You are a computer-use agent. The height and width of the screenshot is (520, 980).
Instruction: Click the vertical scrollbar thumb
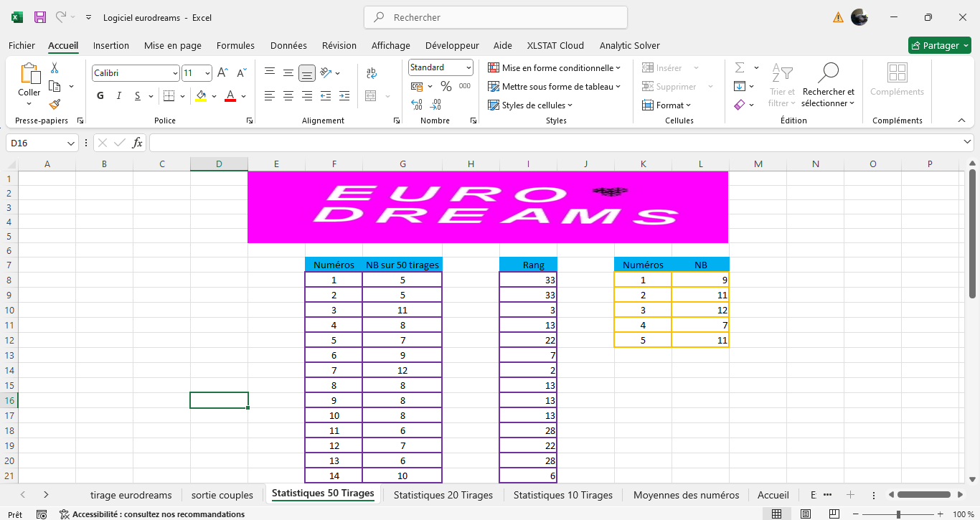pos(972,234)
